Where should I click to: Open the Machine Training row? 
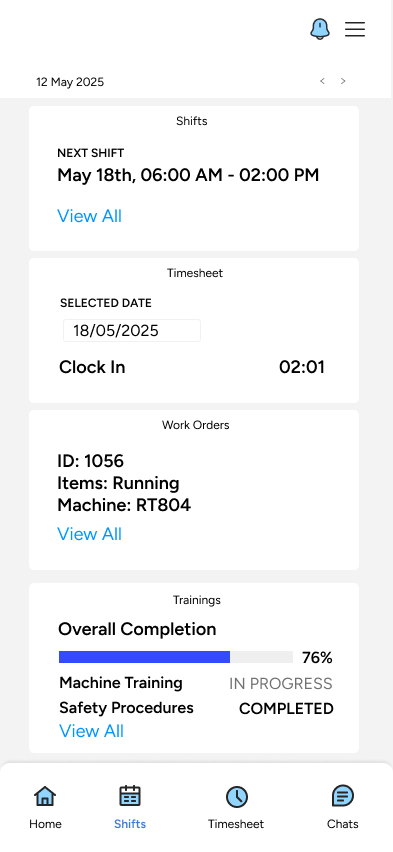click(196, 683)
